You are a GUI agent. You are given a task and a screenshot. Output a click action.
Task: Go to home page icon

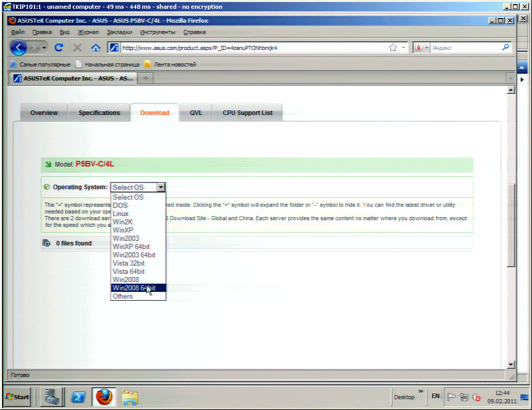tap(96, 47)
